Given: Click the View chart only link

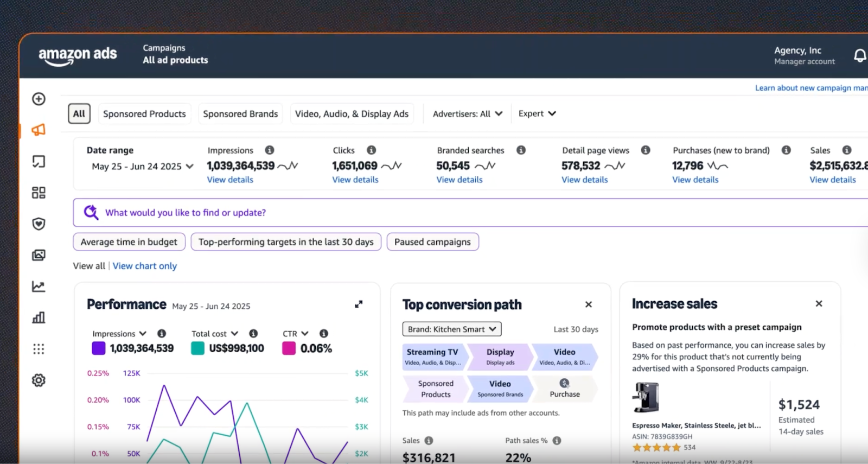Looking at the screenshot, I should pyautogui.click(x=145, y=266).
